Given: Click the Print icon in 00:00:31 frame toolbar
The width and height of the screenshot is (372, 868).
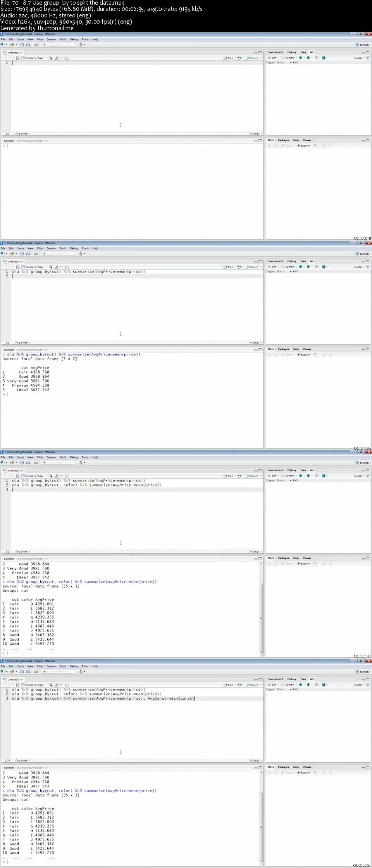Looking at the screenshot, I should pyautogui.click(x=36, y=45).
